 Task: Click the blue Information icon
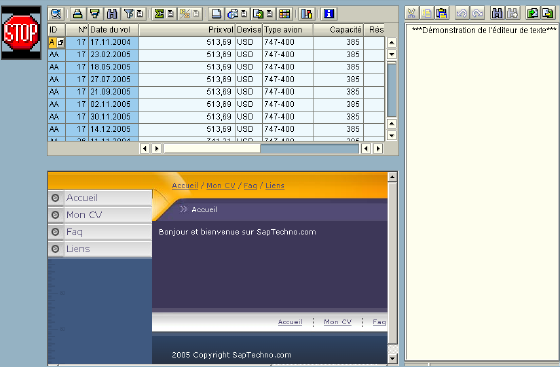point(329,14)
